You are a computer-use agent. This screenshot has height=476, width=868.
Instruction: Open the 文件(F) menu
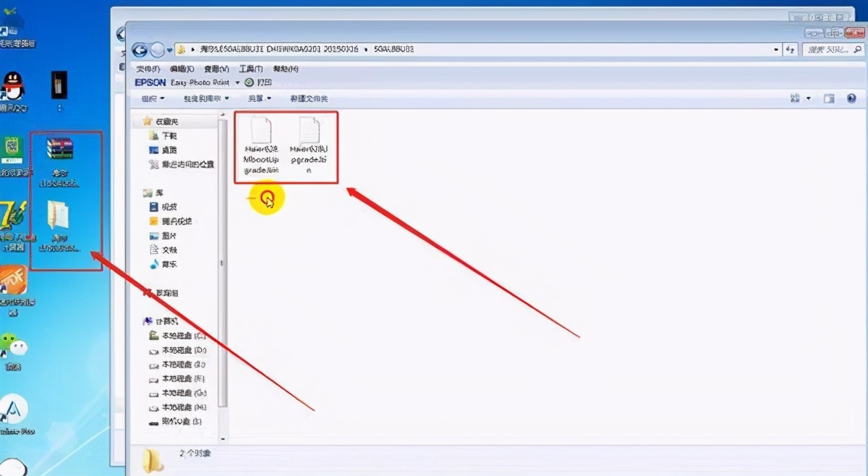pyautogui.click(x=148, y=69)
